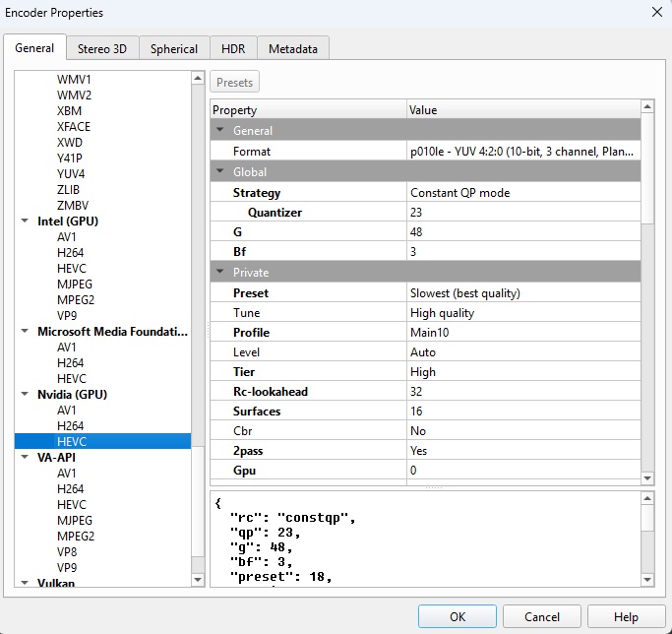Collapse the Intel (GPU) encoder group
Screen dimensions: 672x634
tap(26, 222)
